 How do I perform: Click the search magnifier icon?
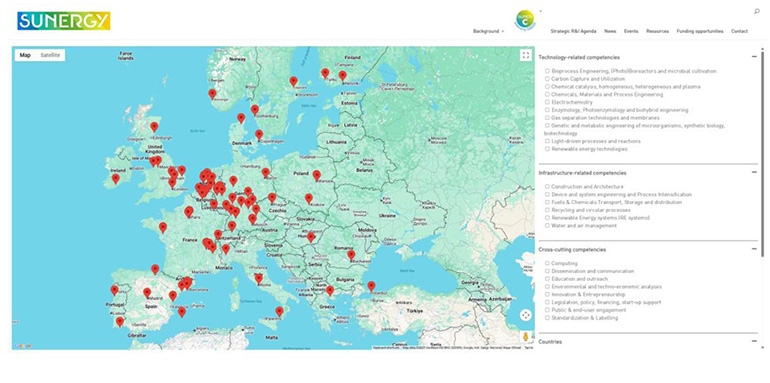point(757,12)
